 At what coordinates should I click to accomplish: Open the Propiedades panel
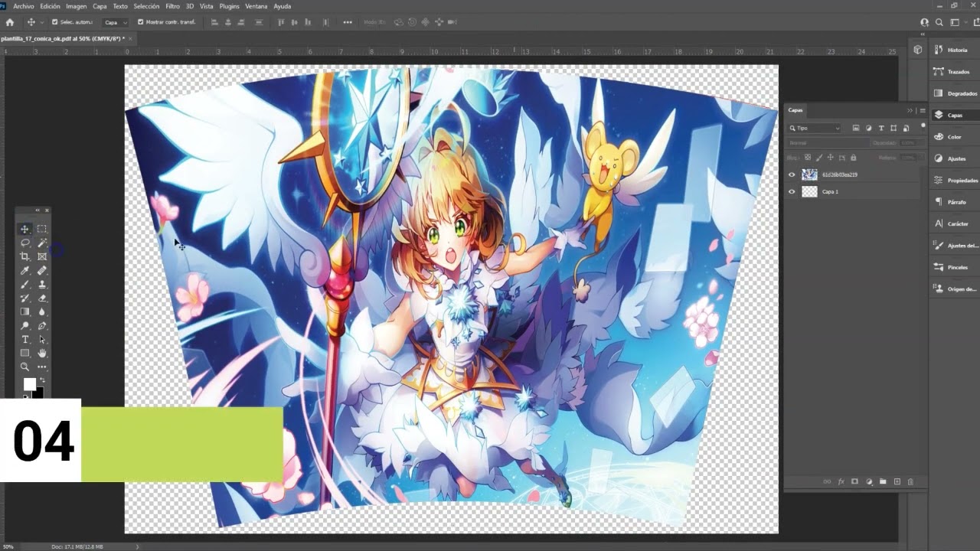pos(955,180)
